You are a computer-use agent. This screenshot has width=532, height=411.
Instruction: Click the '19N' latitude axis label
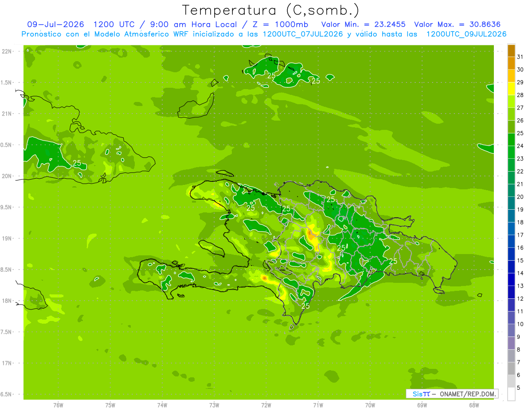[x=7, y=238]
